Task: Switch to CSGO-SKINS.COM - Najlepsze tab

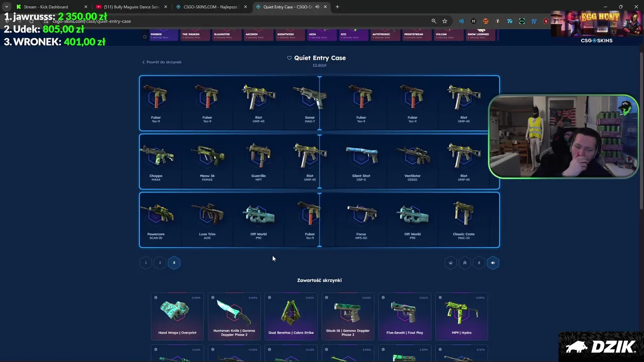Action: click(210, 7)
